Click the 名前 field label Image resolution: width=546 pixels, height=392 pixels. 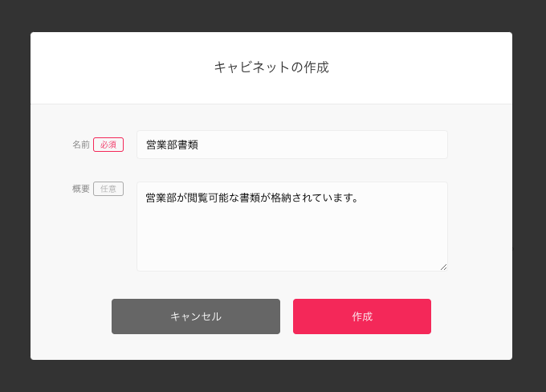pos(80,145)
